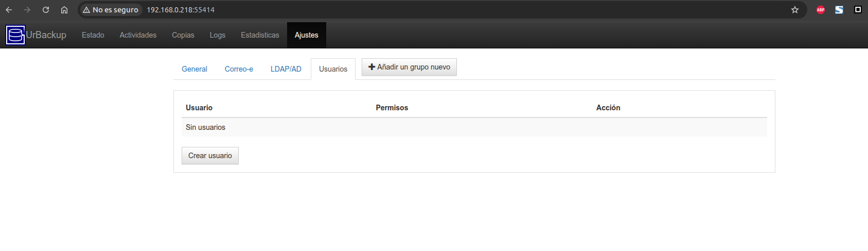Screen dimensions: 868x251
Task: Go back using browser back arrow
Action: (x=9, y=10)
